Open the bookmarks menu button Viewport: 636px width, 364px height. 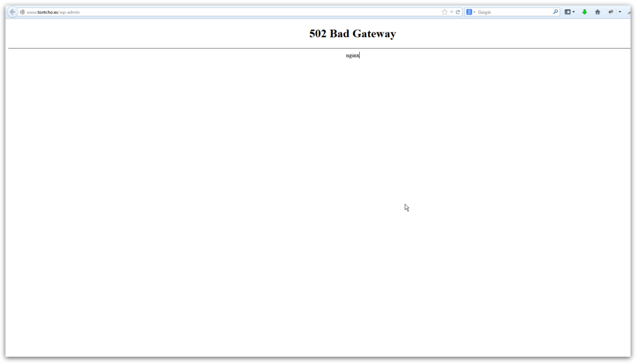click(568, 12)
